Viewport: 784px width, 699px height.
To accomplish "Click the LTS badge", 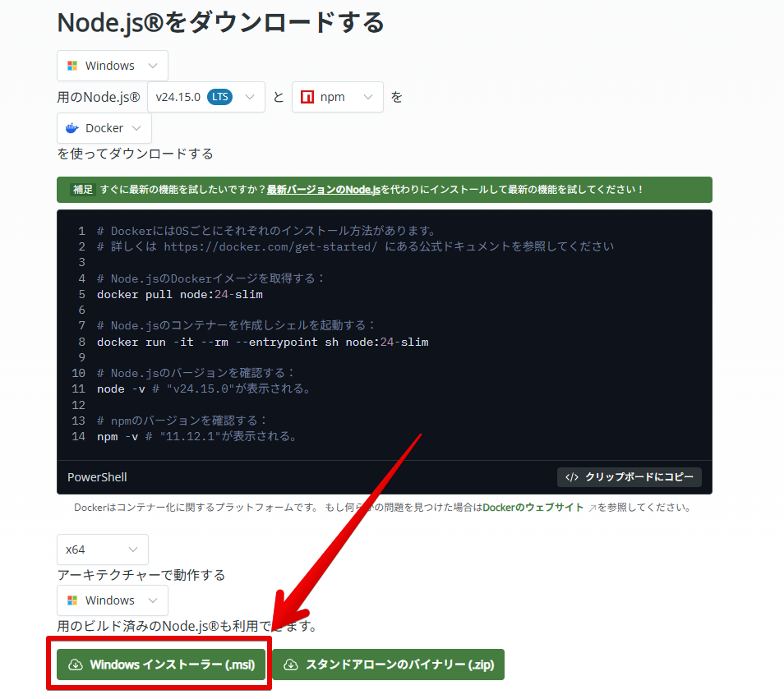I will click(220, 97).
